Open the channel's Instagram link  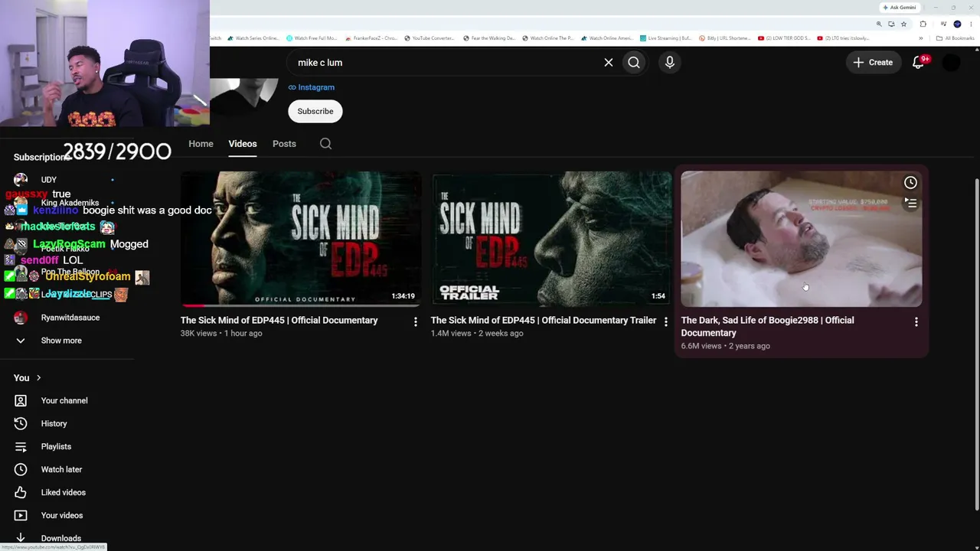[312, 87]
